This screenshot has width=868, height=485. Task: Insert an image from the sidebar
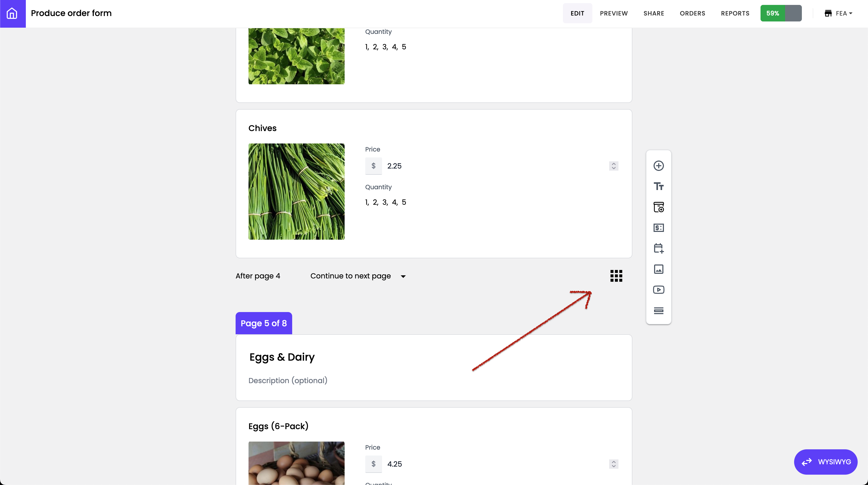658,269
